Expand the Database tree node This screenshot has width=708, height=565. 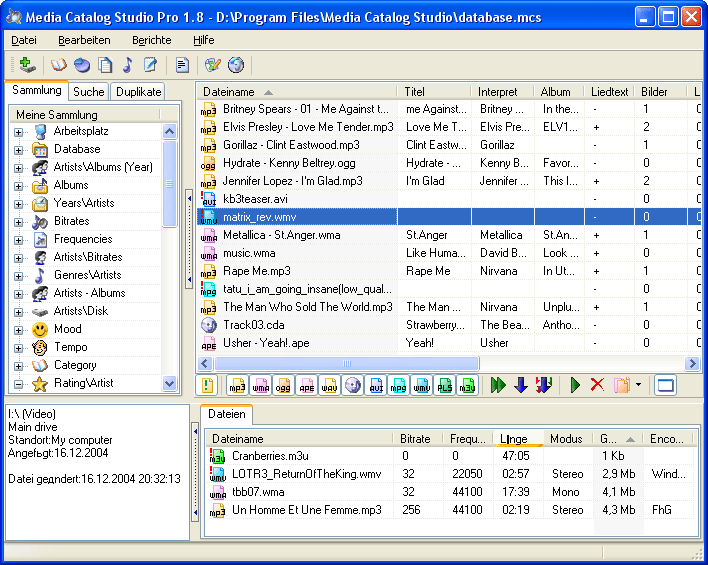click(x=18, y=150)
